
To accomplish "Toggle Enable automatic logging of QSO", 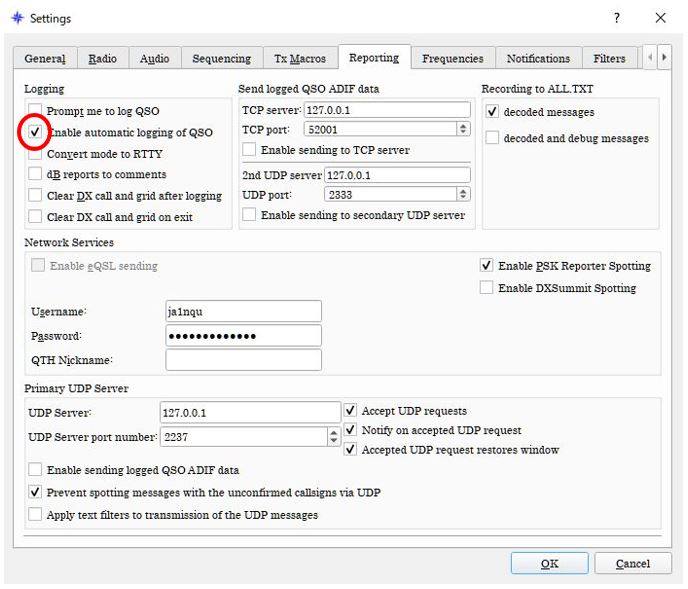I will pos(36,132).
